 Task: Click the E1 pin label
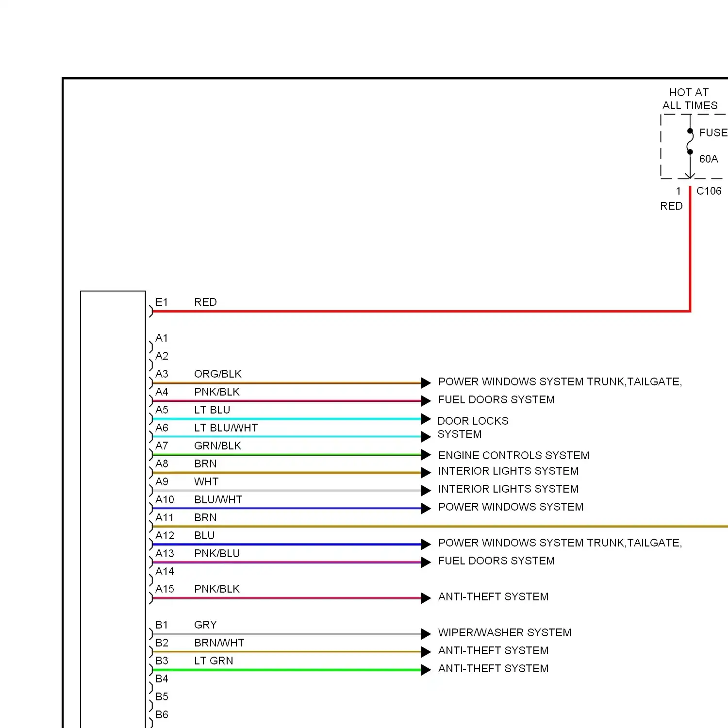pos(162,302)
